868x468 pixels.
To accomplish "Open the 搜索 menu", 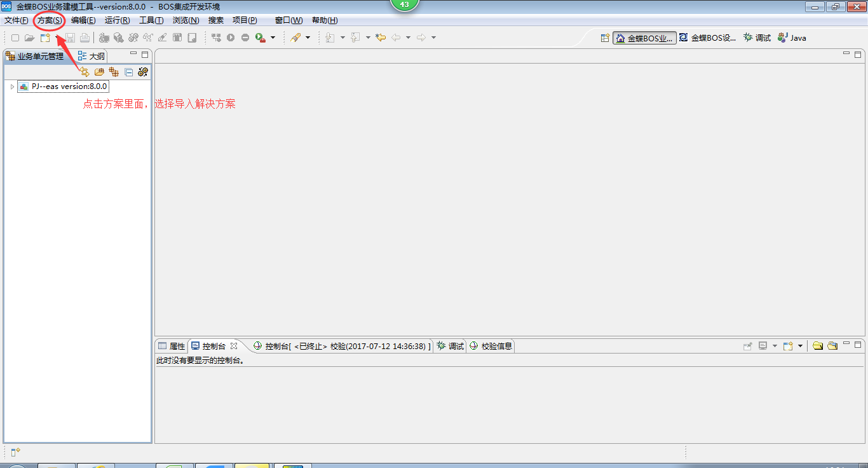I will [216, 20].
